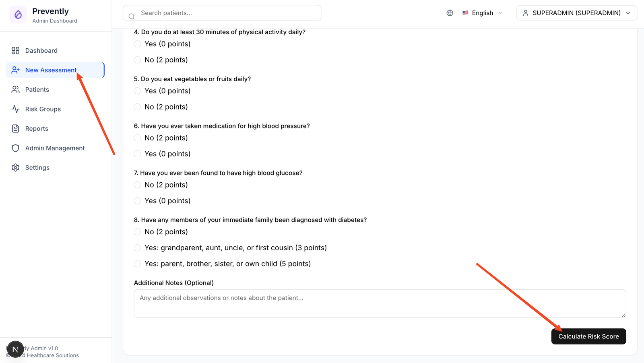Open New Assessment in sidebar
Image resolution: width=644 pixels, height=363 pixels.
[x=51, y=70]
